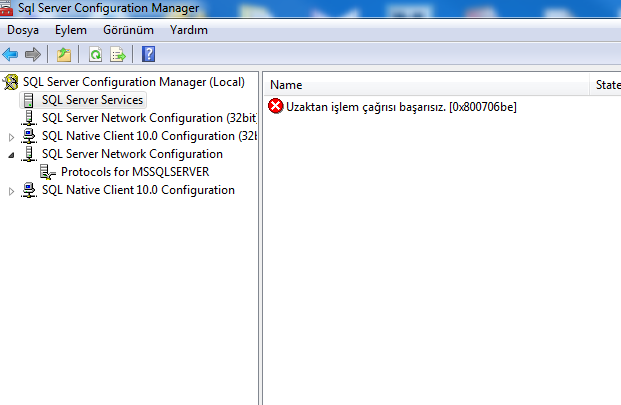Click the Refresh toolbar icon
The width and height of the screenshot is (621, 405).
[95, 54]
